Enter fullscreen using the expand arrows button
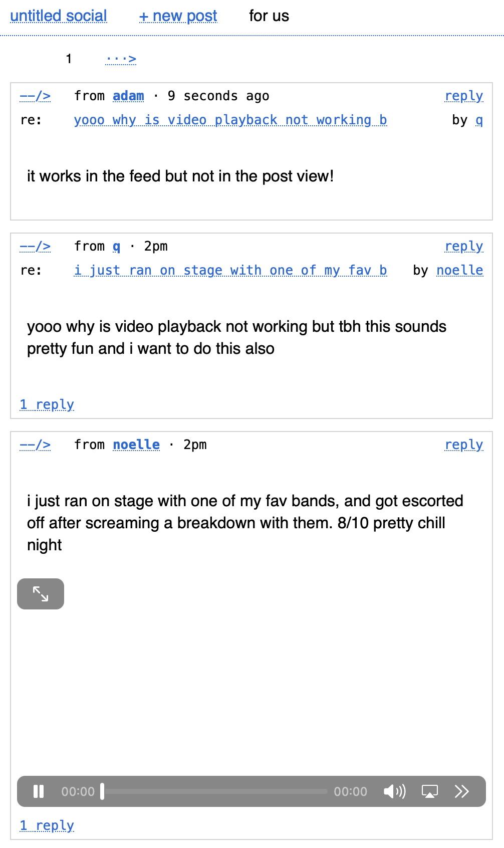Image resolution: width=504 pixels, height=848 pixels. pyautogui.click(x=41, y=594)
